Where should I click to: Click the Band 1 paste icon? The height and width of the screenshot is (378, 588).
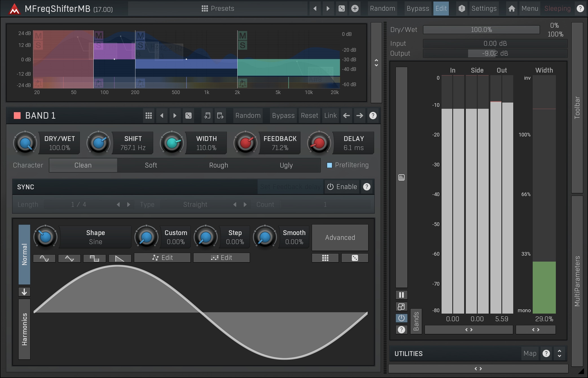click(220, 116)
